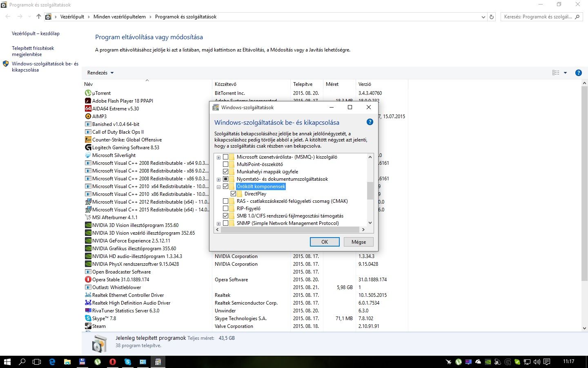Image resolution: width=588 pixels, height=368 pixels.
Task: Sort the list by the Név column
Action: click(147, 84)
